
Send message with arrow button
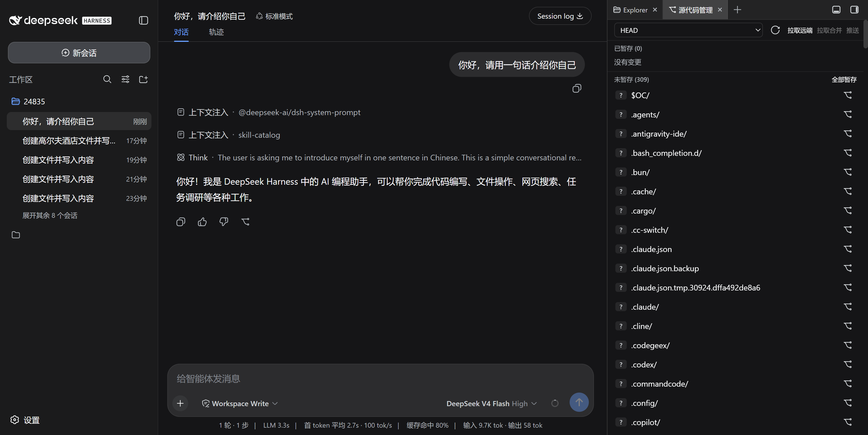579,402
